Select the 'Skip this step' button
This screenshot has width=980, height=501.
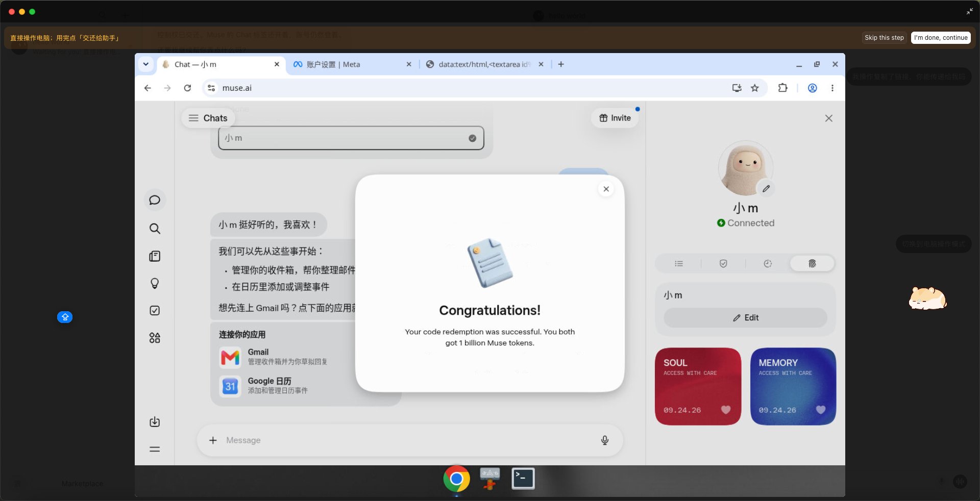[x=884, y=38]
